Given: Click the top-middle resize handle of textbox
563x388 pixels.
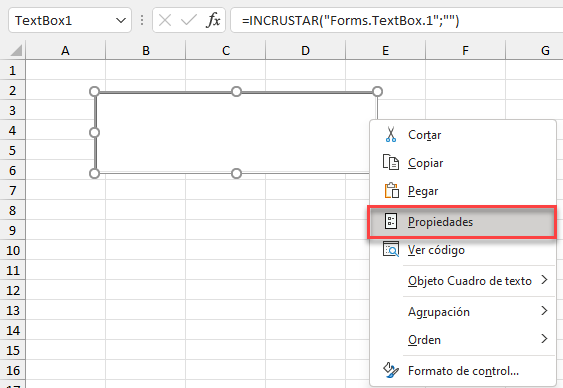Looking at the screenshot, I should click(236, 92).
